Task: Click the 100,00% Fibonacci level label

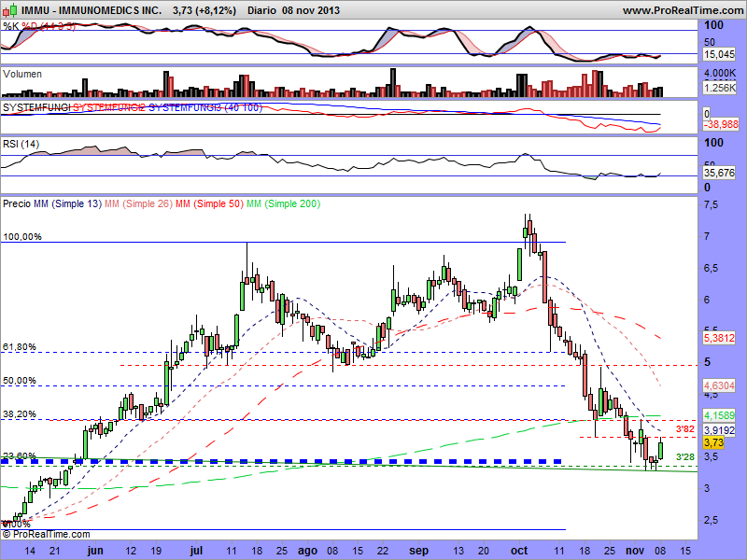Action: click(x=21, y=237)
